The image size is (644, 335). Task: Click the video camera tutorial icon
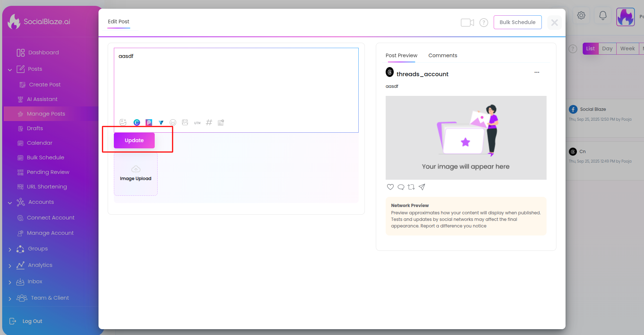[467, 23]
